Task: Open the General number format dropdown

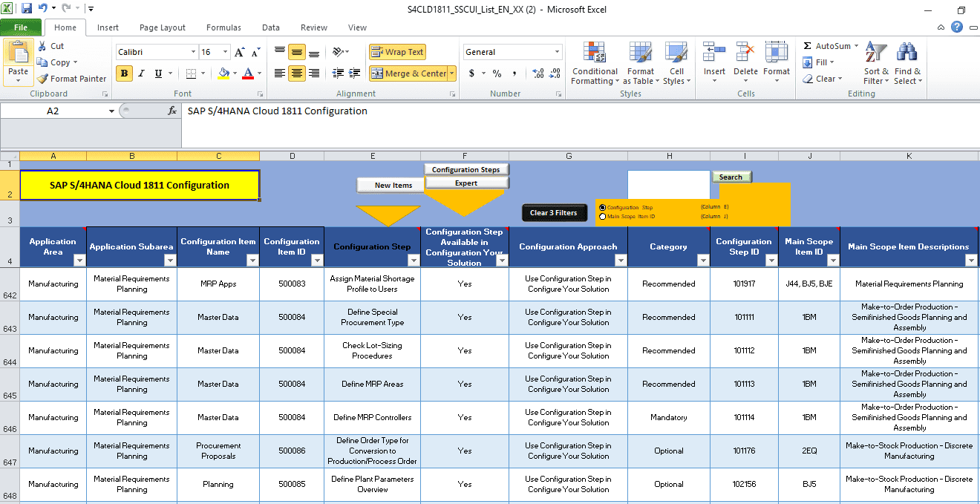Action: point(557,52)
